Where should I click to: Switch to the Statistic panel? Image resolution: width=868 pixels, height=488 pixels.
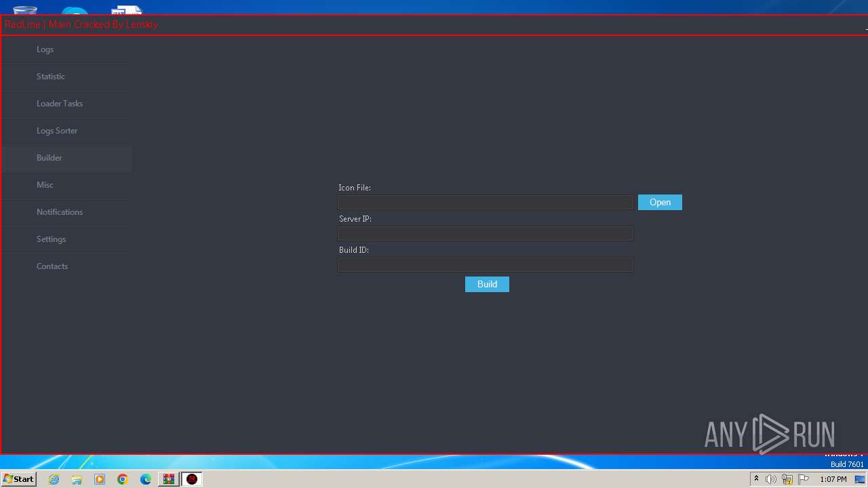coord(66,77)
